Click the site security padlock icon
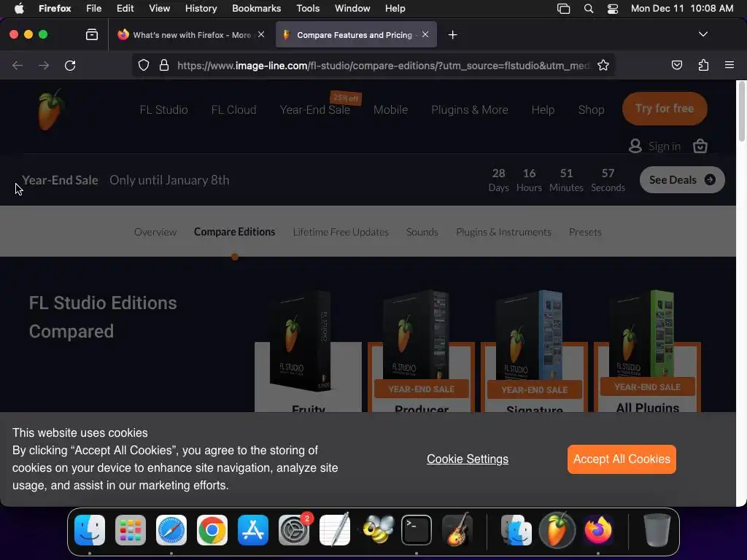Screen dimensions: 747x560 [x=164, y=65]
